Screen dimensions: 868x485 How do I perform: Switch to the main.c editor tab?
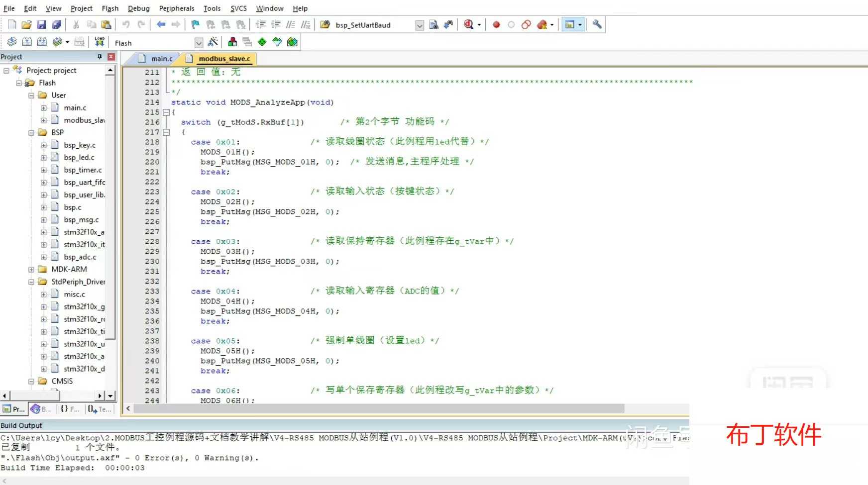click(156, 59)
